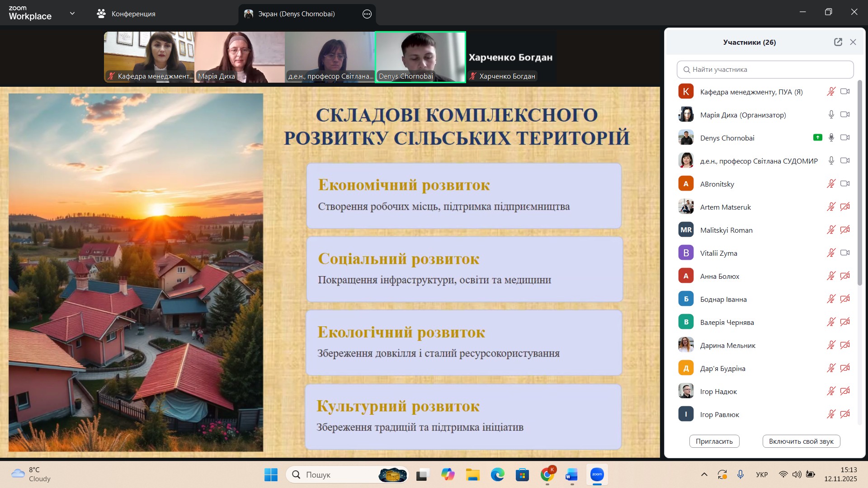Open screen share options (three dots)
This screenshot has height=488, width=868.
tap(367, 14)
